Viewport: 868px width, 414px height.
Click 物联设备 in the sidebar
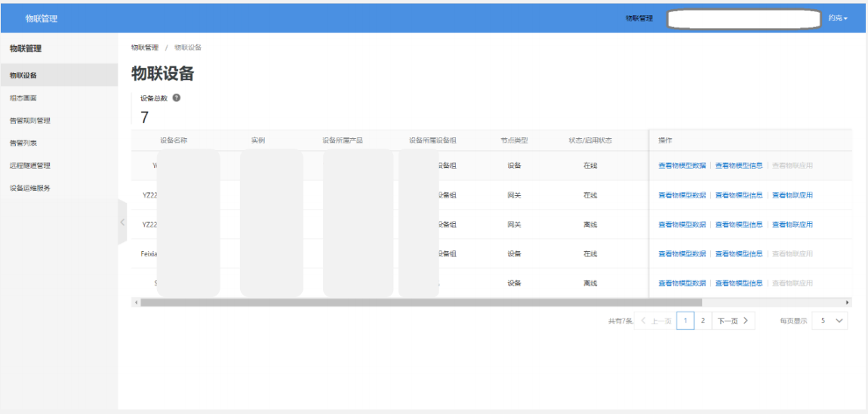pos(23,75)
